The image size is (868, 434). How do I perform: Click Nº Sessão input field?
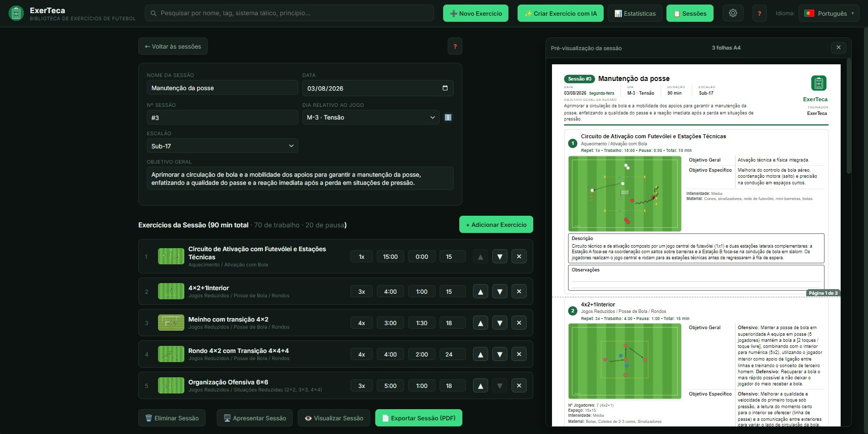click(222, 117)
